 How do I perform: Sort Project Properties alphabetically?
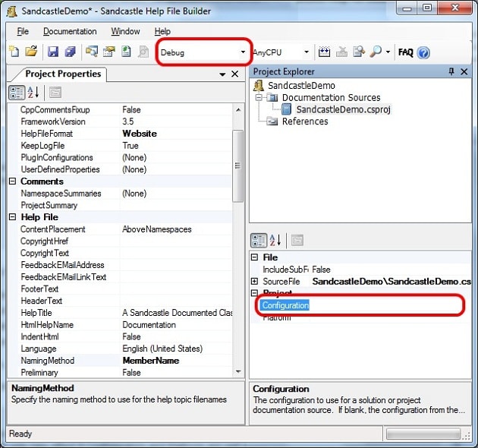click(x=33, y=93)
